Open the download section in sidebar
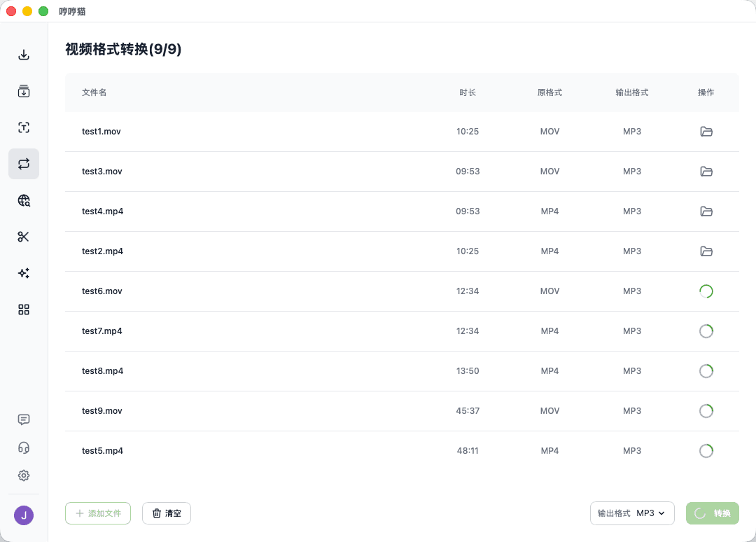The height and width of the screenshot is (542, 756). [24, 55]
